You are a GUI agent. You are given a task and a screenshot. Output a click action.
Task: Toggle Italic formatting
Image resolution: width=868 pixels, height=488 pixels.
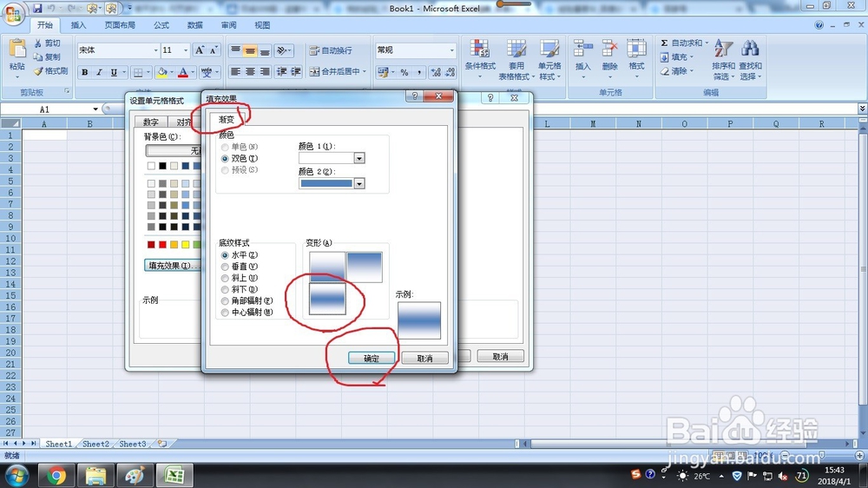coord(99,72)
